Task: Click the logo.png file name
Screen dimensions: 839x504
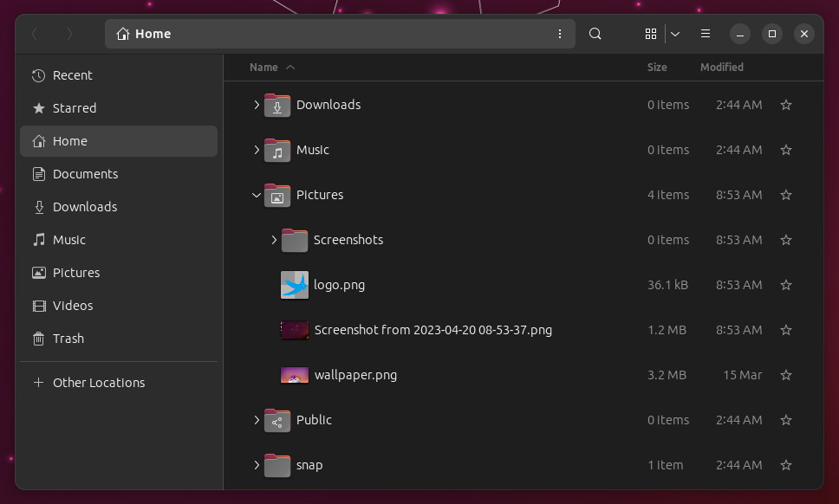Action: click(339, 285)
